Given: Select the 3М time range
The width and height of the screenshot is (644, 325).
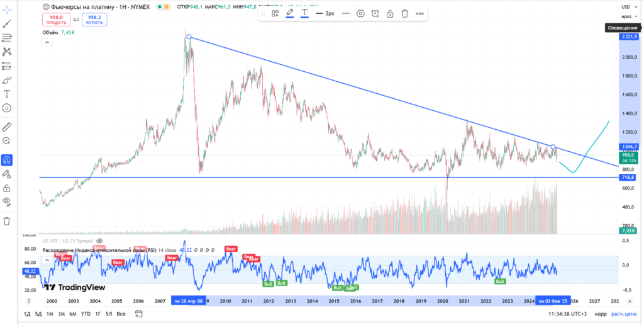Looking at the screenshot, I should (x=61, y=314).
